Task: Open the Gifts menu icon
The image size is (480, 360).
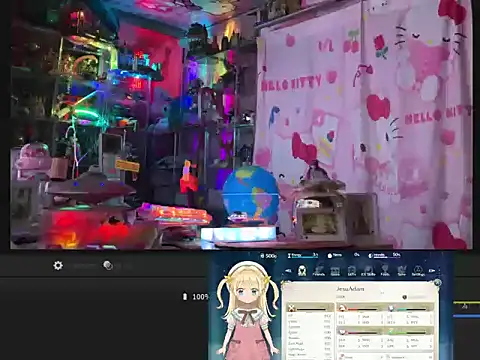Action: (x=352, y=271)
